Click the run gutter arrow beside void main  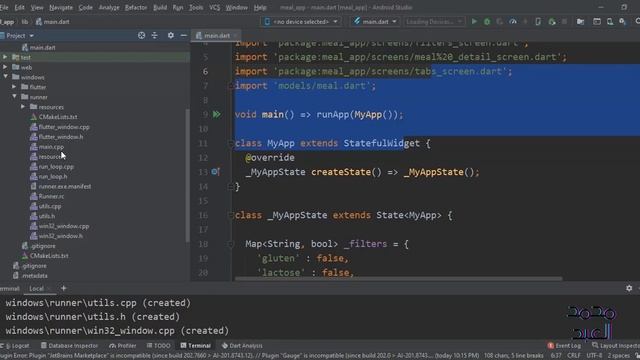(x=216, y=114)
